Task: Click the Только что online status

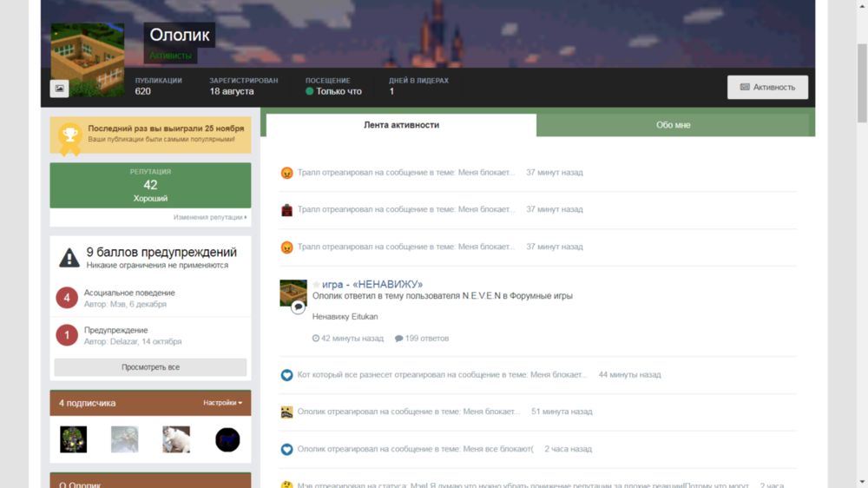Action: 334,91
